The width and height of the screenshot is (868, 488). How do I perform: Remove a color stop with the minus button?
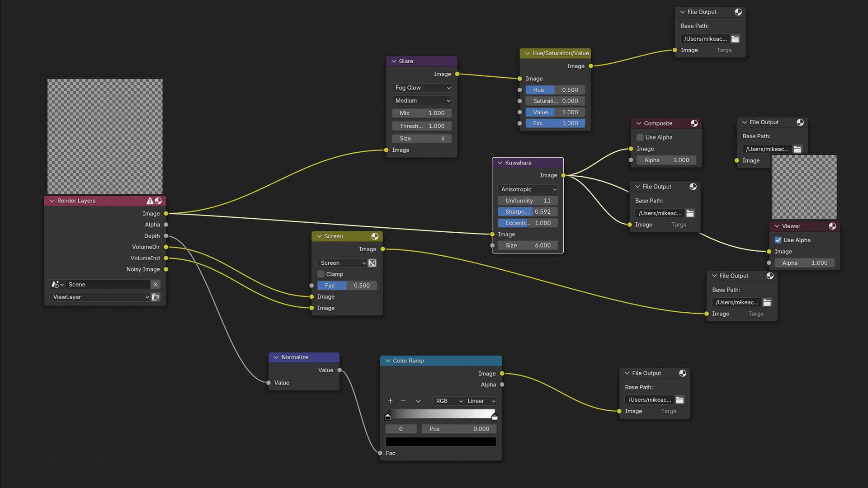point(403,401)
